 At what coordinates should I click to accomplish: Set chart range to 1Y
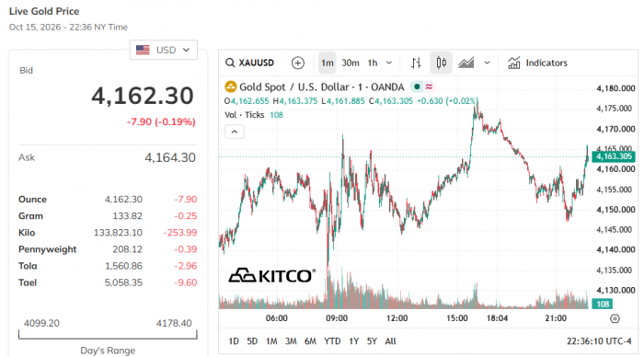(353, 341)
